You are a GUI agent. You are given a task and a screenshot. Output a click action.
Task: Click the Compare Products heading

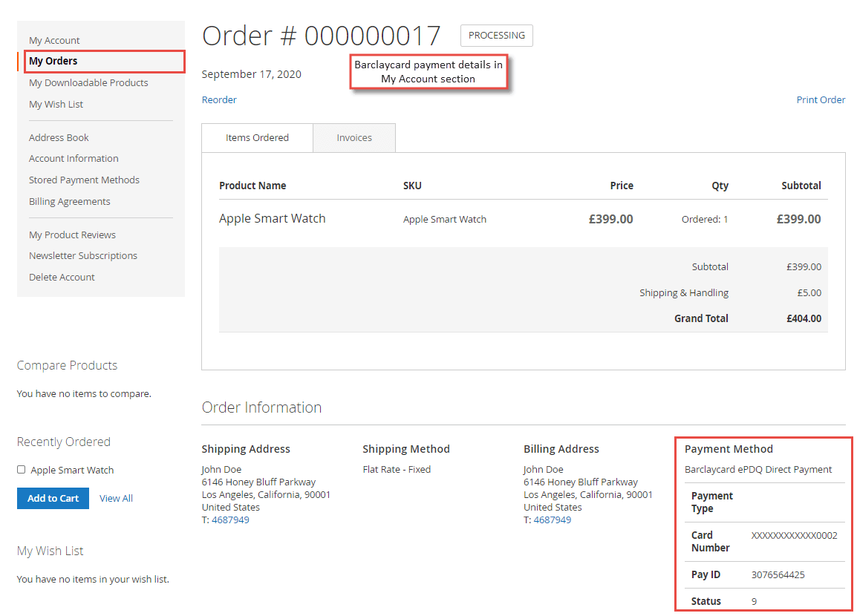tap(68, 365)
